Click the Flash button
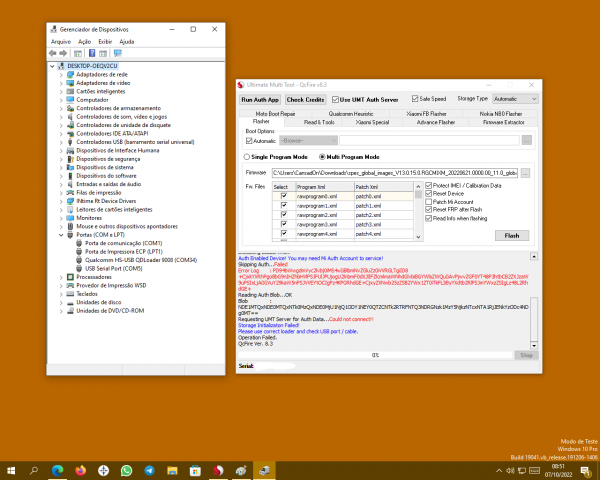The height and width of the screenshot is (480, 600). click(x=512, y=235)
